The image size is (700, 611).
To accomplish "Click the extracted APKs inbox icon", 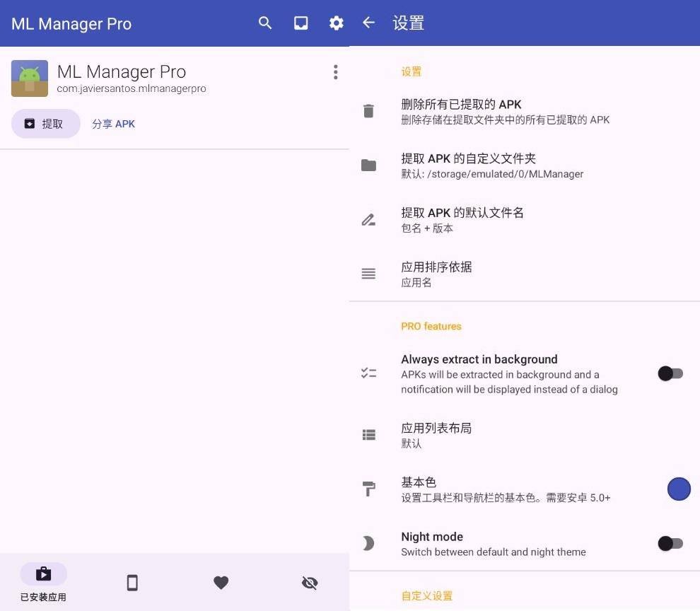I will point(301,23).
